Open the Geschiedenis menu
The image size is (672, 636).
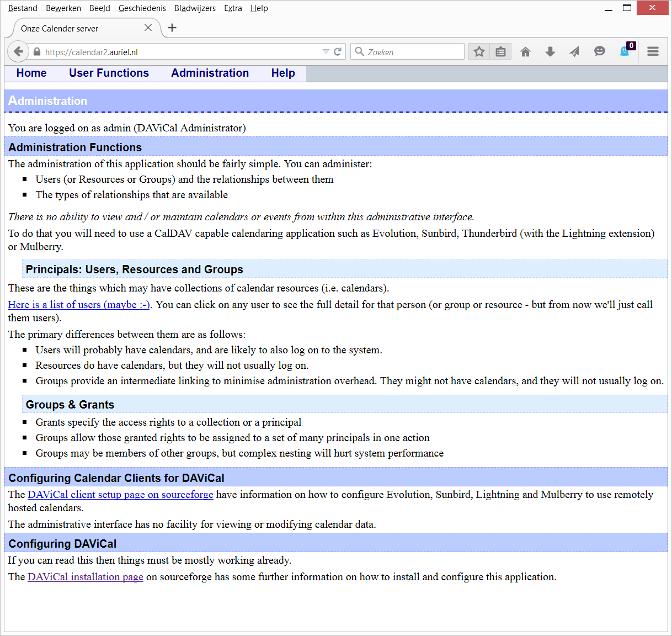click(x=142, y=8)
